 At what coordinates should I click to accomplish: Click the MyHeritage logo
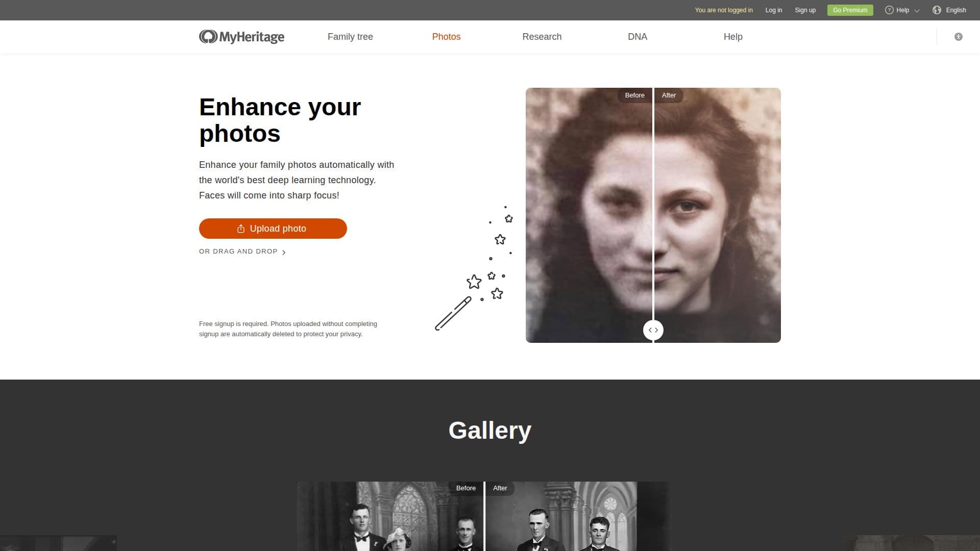point(241,37)
